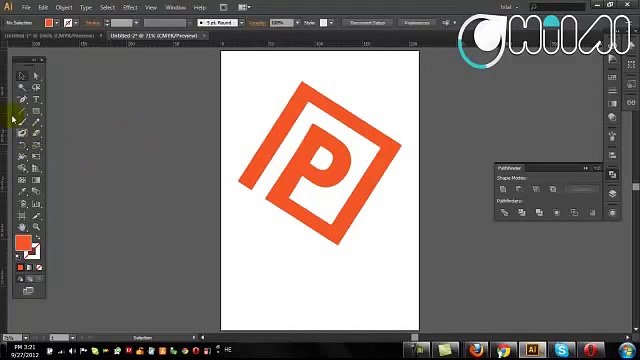The width and height of the screenshot is (640, 360).
Task: Select the Zoom tool
Action: 36,227
